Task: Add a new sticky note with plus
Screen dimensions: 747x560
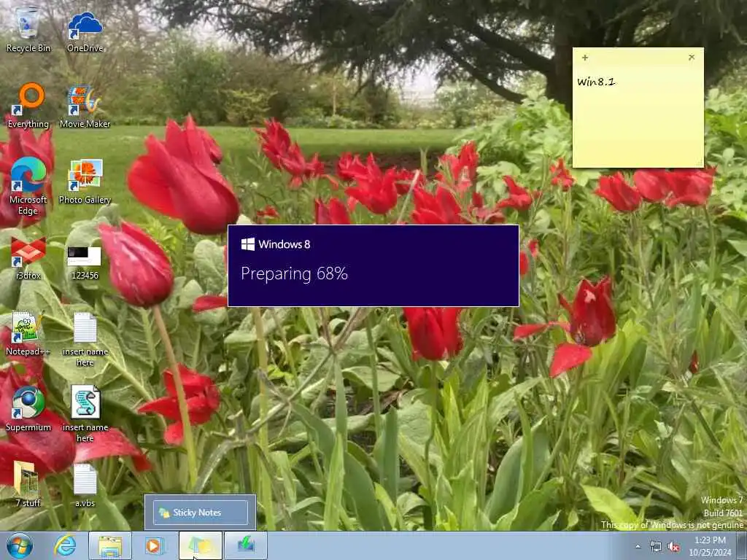Action: (x=585, y=58)
